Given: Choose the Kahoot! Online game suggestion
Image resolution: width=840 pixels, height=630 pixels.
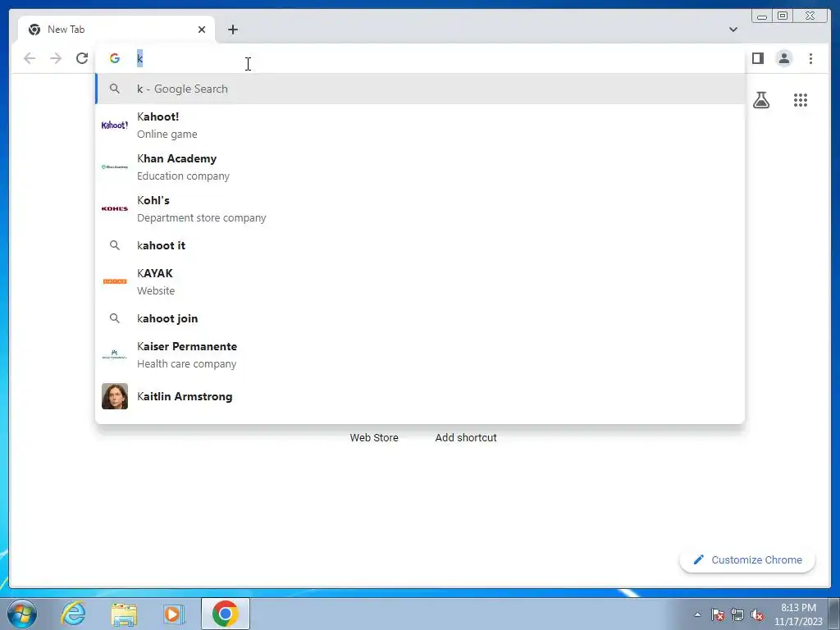Looking at the screenshot, I should pyautogui.click(x=420, y=126).
